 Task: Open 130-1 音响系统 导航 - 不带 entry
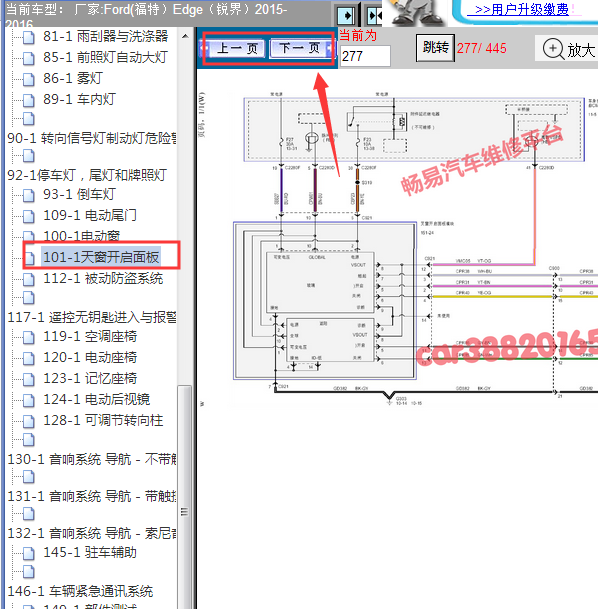(x=92, y=459)
